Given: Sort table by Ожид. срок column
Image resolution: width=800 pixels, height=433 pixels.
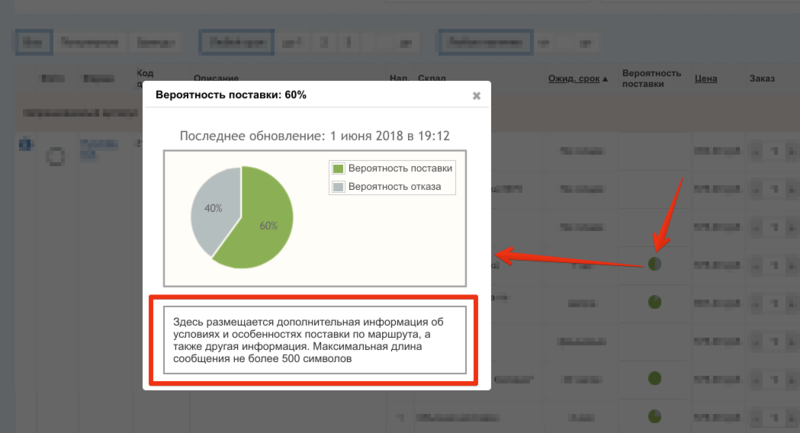Looking at the screenshot, I should click(x=572, y=79).
